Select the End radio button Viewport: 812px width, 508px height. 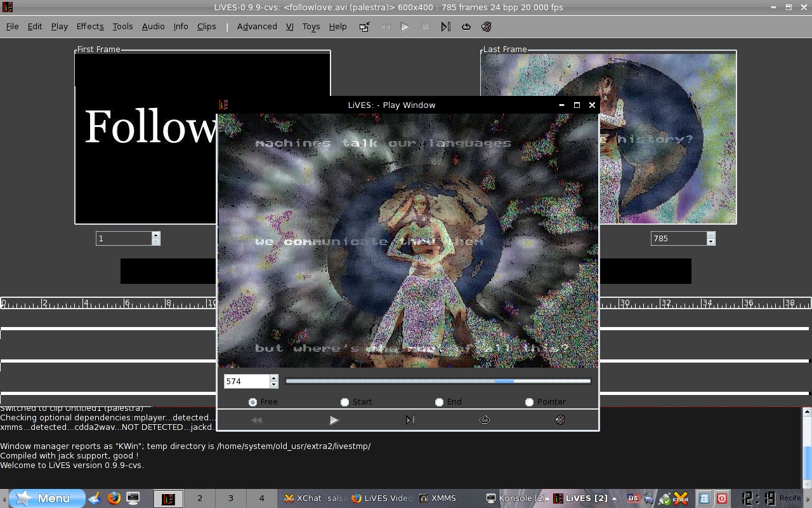click(x=439, y=402)
